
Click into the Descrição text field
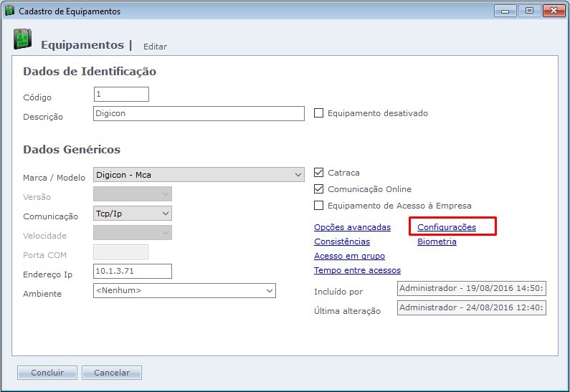pos(199,114)
